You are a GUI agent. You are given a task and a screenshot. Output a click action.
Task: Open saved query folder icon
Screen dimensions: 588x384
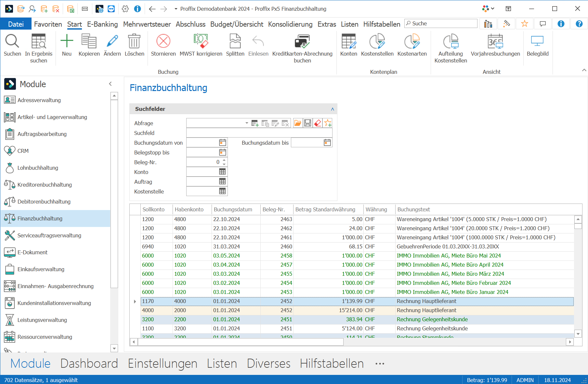click(x=297, y=123)
